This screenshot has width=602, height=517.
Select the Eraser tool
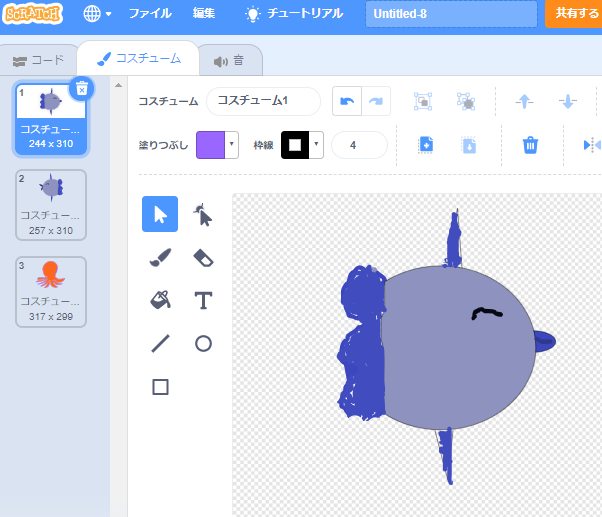203,258
